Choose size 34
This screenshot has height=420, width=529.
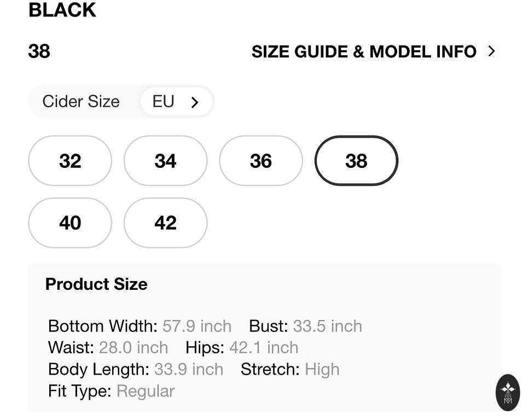click(165, 161)
